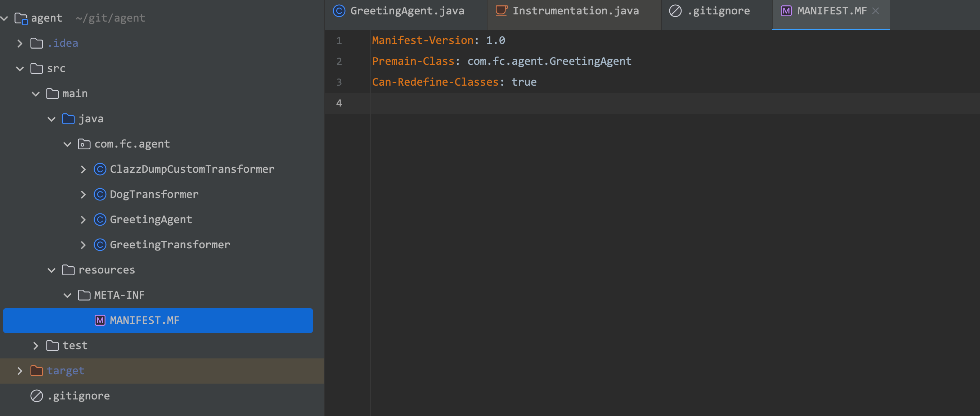Viewport: 980px width, 416px height.
Task: Click the Can-Redefine-Classes key
Action: [x=435, y=82]
